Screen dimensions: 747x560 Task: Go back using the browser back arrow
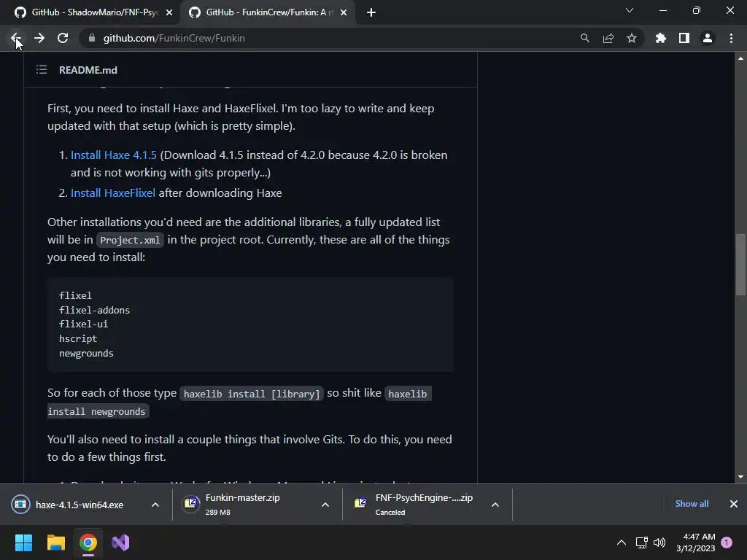[15, 38]
